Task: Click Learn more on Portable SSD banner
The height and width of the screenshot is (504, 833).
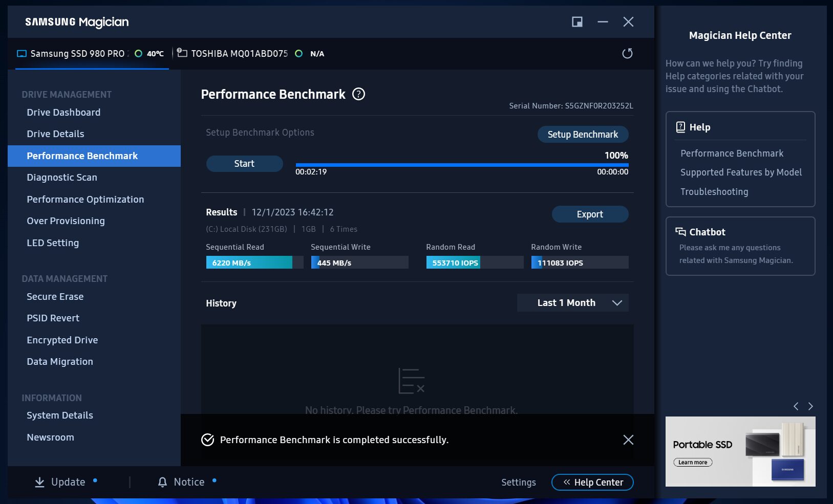Action: tap(693, 463)
